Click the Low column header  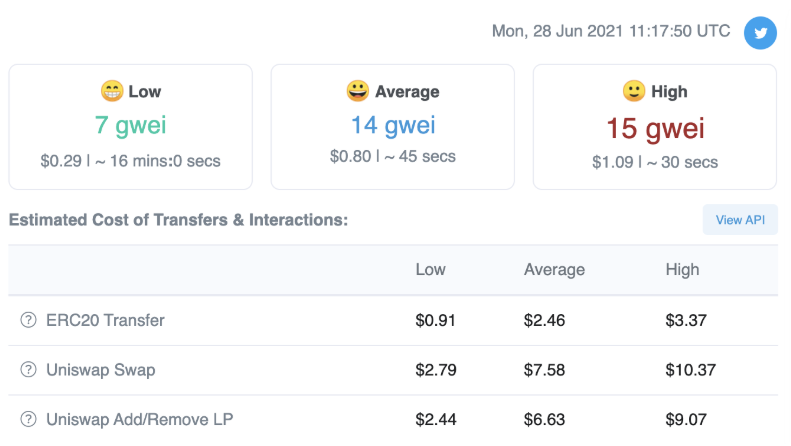point(431,270)
